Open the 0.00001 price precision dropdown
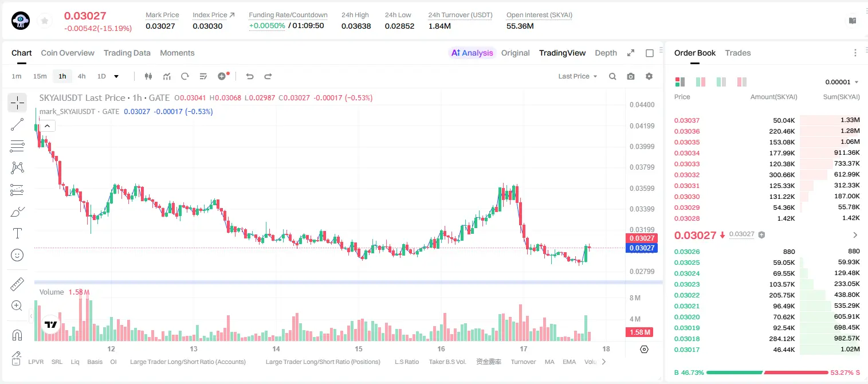The width and height of the screenshot is (868, 384). (x=842, y=82)
